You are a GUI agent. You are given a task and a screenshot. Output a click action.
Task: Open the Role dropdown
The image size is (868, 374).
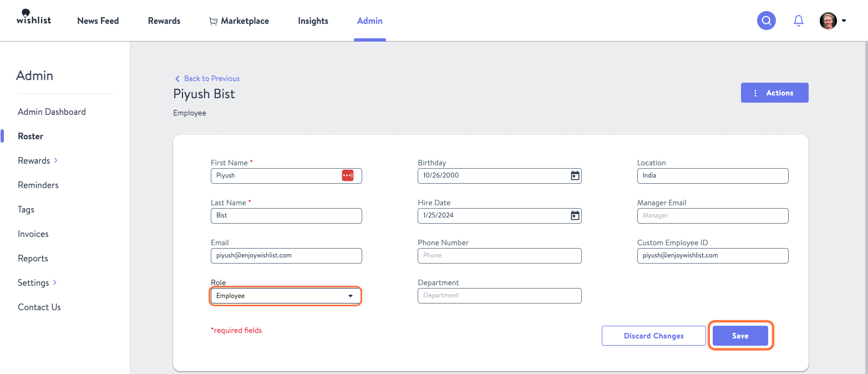tap(286, 296)
